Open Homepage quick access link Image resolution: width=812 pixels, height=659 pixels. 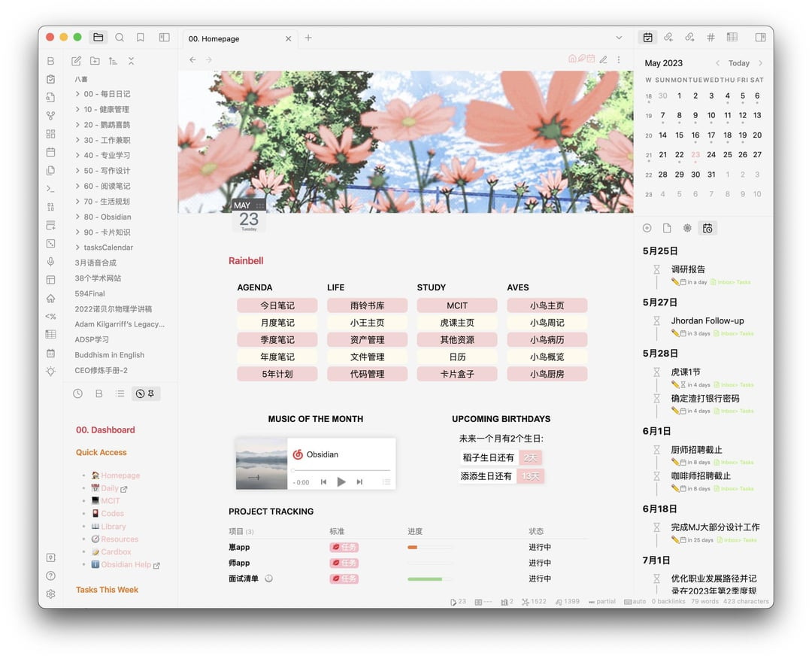(120, 475)
